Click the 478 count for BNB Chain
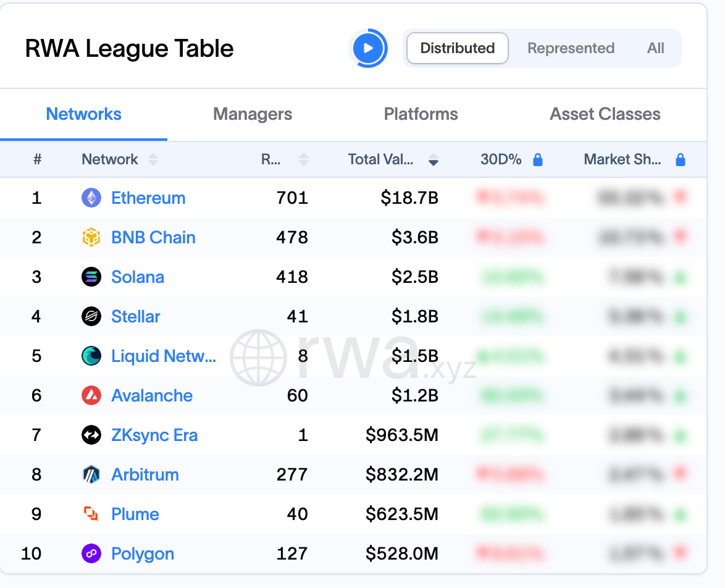Viewport: 725px width, 588px height. point(292,237)
